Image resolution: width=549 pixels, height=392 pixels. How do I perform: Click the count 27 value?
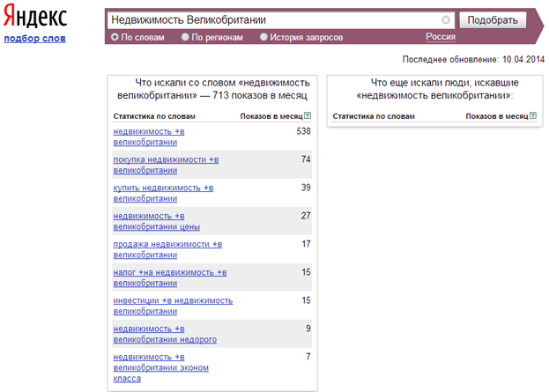pos(306,216)
